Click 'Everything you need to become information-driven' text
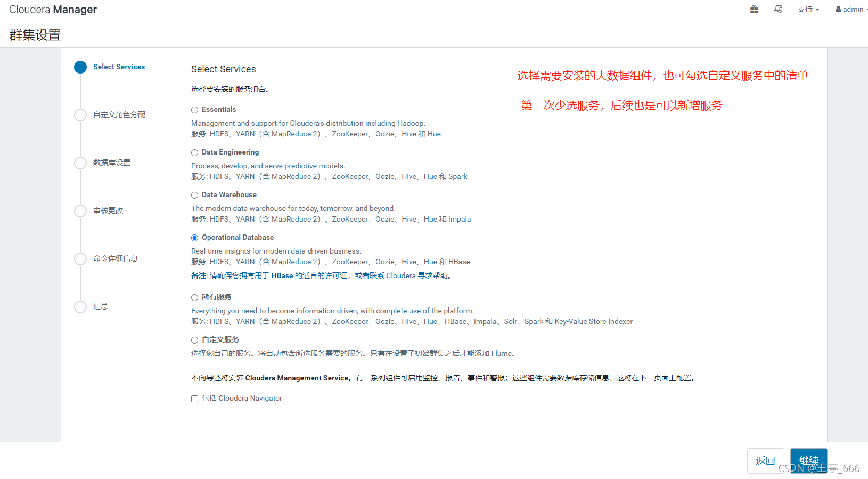This screenshot has width=868, height=479. click(x=332, y=311)
